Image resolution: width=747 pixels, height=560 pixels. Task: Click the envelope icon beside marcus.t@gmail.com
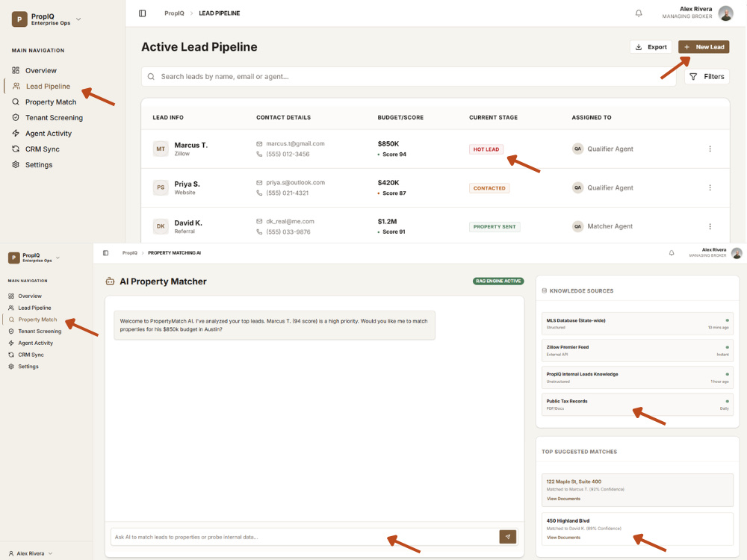click(x=259, y=144)
